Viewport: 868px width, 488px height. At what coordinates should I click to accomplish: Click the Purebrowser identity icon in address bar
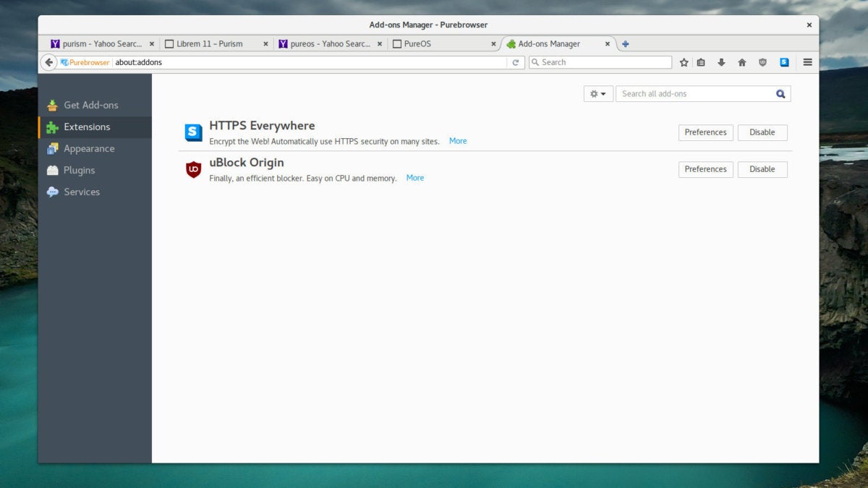[85, 63]
